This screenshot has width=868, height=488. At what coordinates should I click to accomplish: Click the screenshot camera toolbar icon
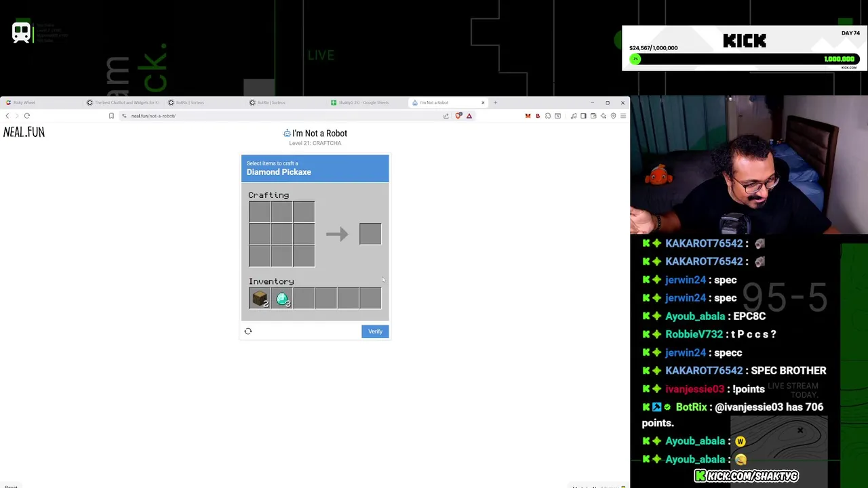557,116
